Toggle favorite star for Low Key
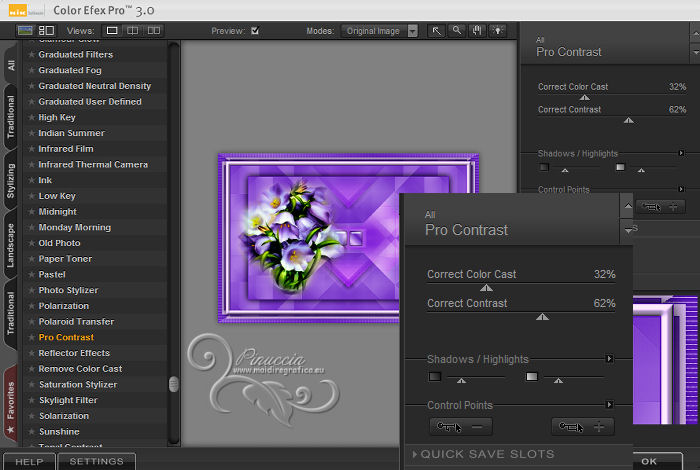Image resolution: width=700 pixels, height=470 pixels. (31, 196)
